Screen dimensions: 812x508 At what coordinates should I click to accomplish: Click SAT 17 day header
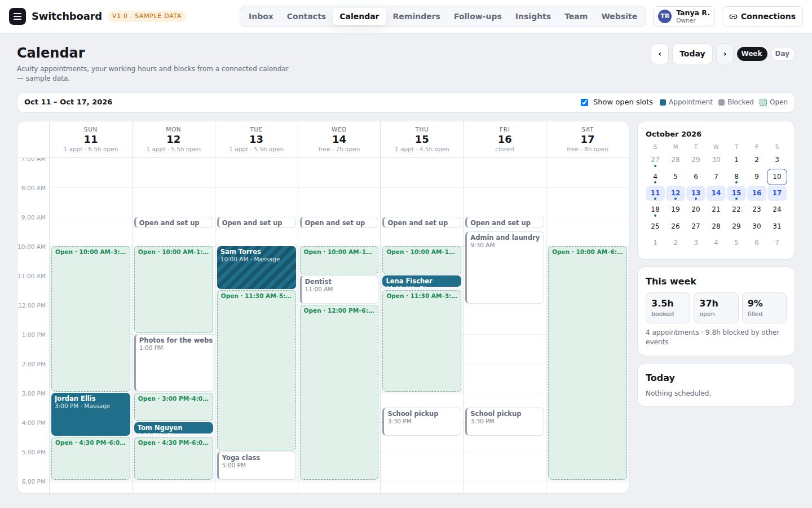click(588, 139)
